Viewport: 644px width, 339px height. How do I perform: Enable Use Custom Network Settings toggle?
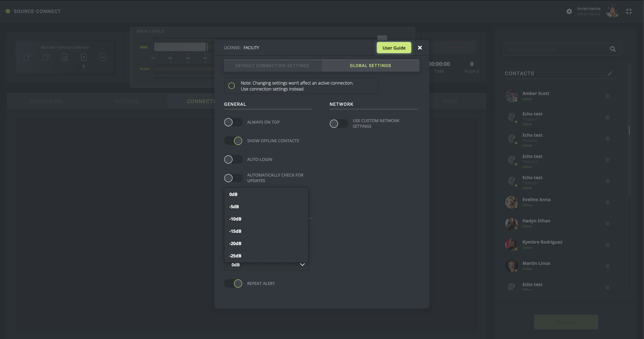[x=338, y=124]
